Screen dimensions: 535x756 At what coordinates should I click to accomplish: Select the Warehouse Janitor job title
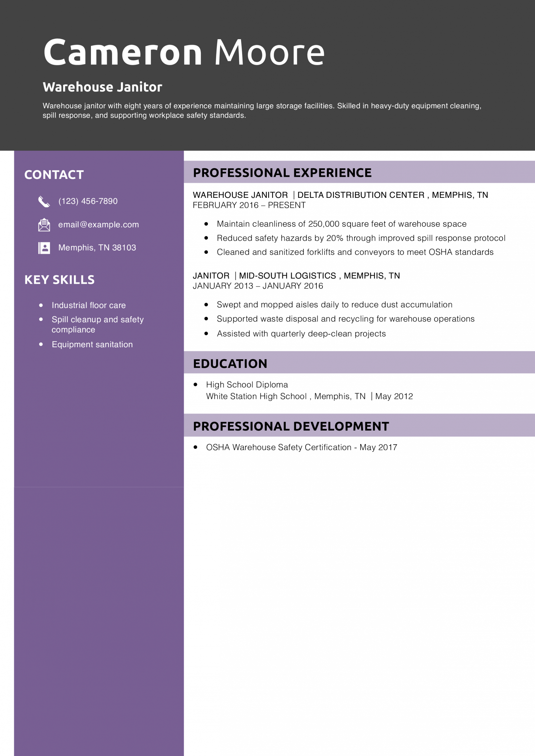click(102, 87)
